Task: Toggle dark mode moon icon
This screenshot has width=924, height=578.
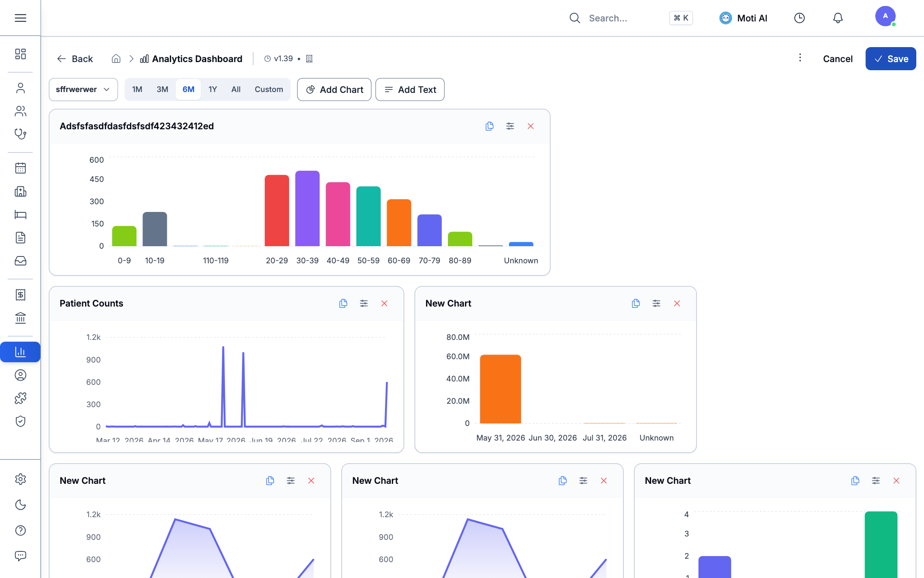Action: pos(20,505)
